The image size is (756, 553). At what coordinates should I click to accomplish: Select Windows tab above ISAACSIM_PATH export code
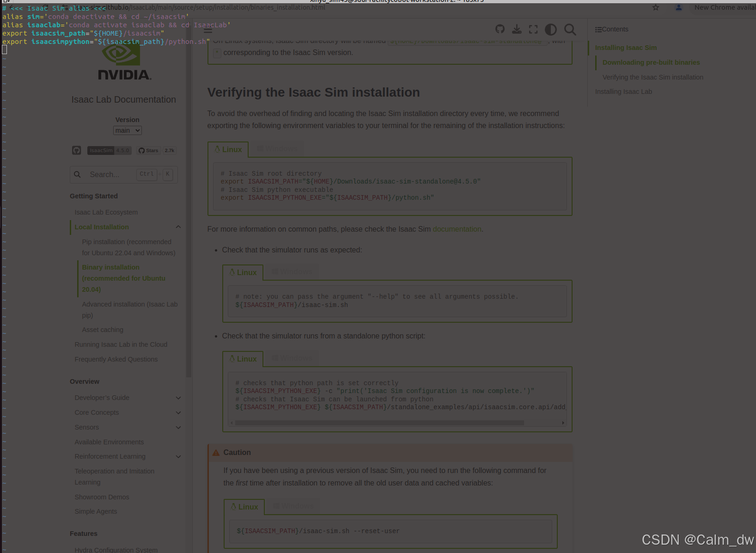pos(277,148)
